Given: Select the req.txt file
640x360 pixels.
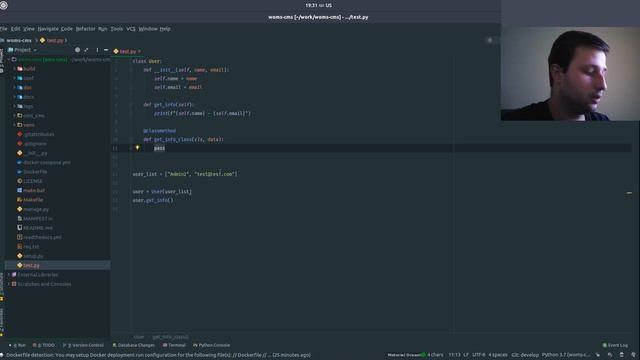Looking at the screenshot, I should tap(31, 247).
